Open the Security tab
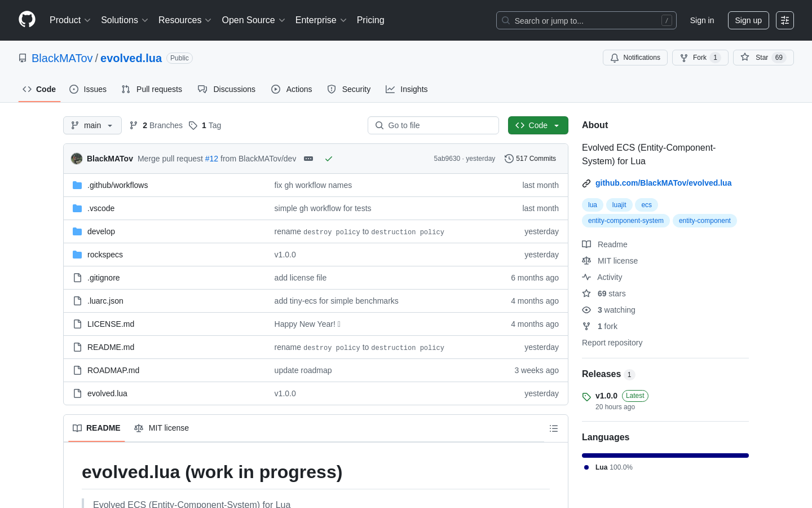Image resolution: width=812 pixels, height=508 pixels. pos(349,89)
